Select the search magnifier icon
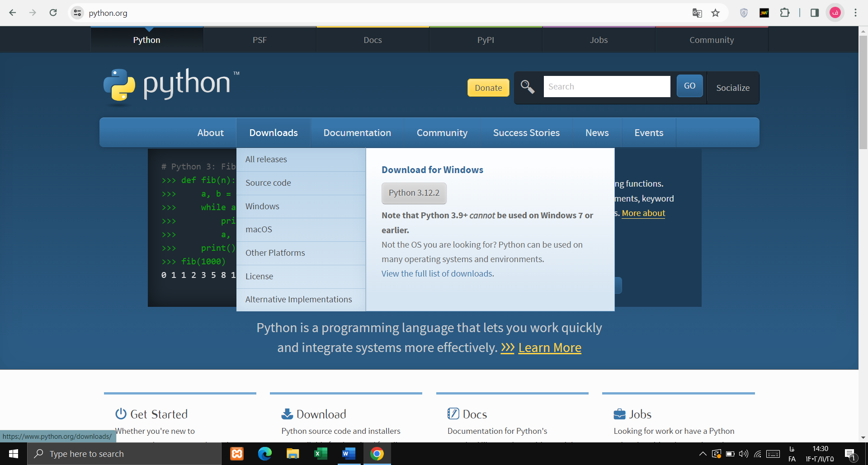 click(x=527, y=87)
